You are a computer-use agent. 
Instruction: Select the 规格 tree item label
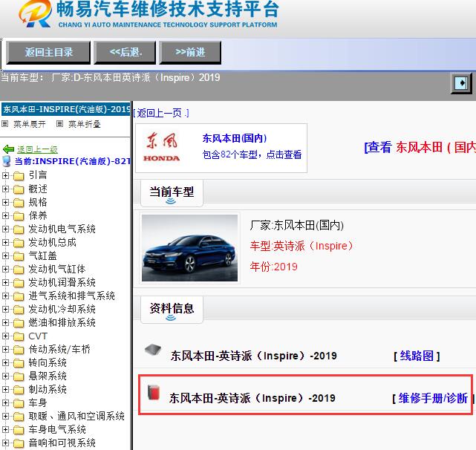[x=38, y=202]
